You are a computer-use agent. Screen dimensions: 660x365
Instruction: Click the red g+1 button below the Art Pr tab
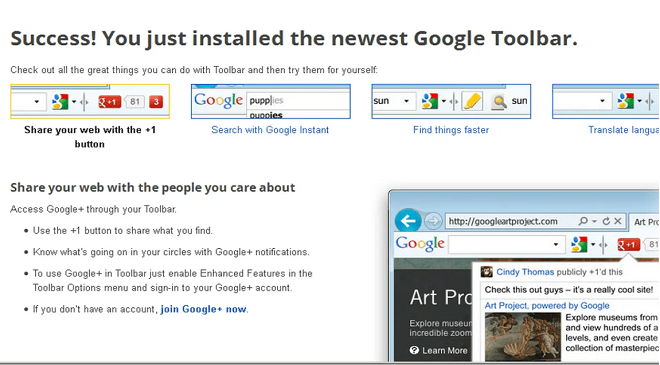coord(628,244)
